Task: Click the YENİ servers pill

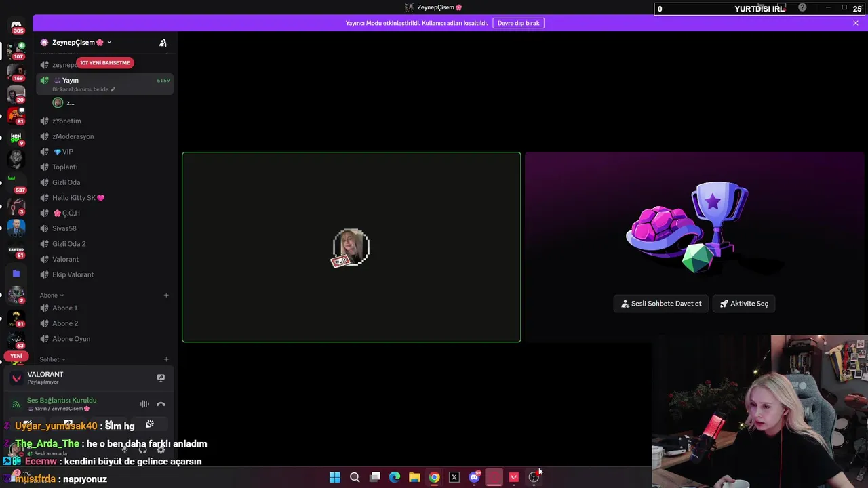Action: coord(16,356)
